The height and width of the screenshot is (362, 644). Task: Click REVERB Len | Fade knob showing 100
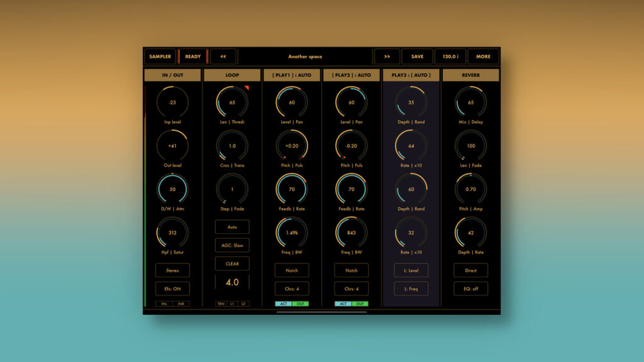point(470,146)
